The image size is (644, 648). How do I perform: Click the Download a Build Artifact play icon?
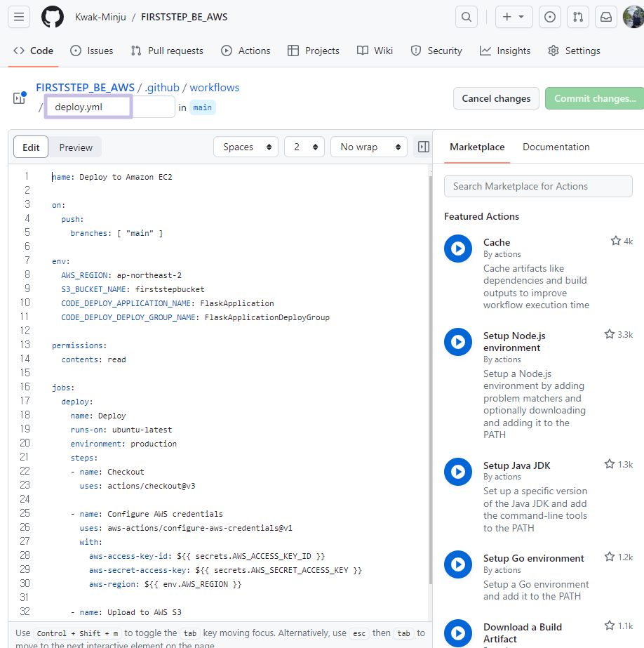point(458,633)
